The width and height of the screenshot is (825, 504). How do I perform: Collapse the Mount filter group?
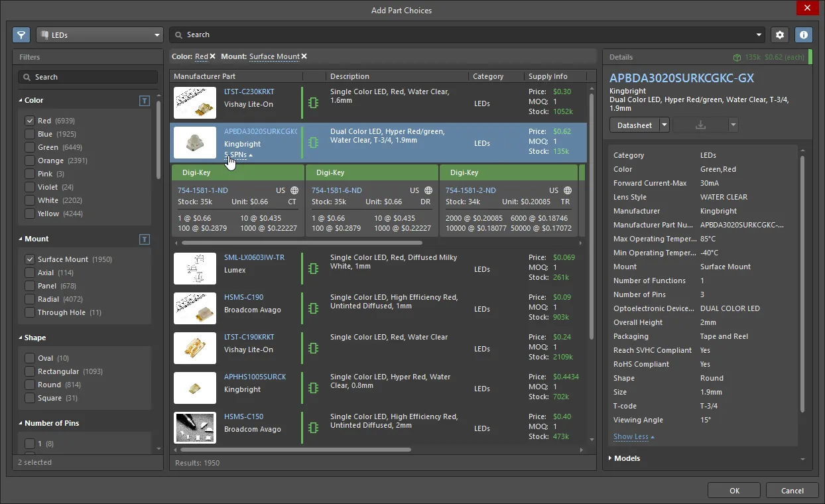pos(20,239)
